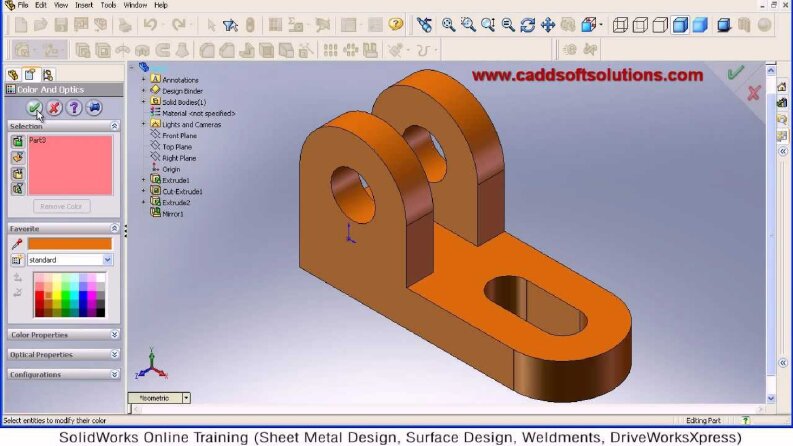
Task: Open the FeatureManager design tree tab
Action: tap(13, 75)
